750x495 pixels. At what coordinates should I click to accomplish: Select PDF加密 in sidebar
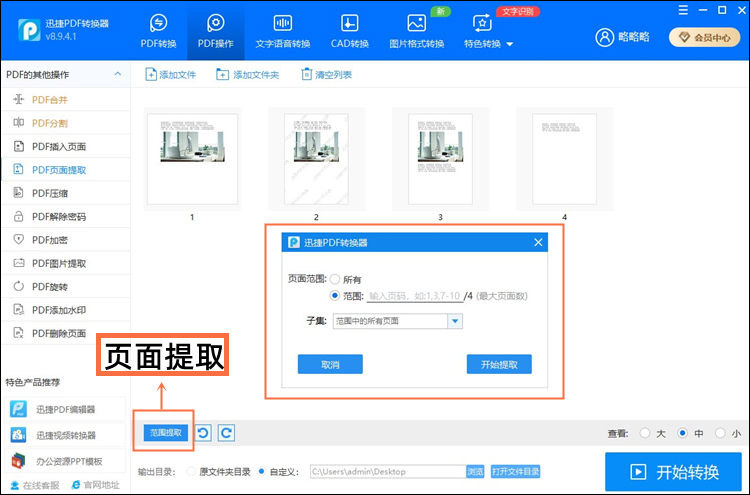[66, 240]
